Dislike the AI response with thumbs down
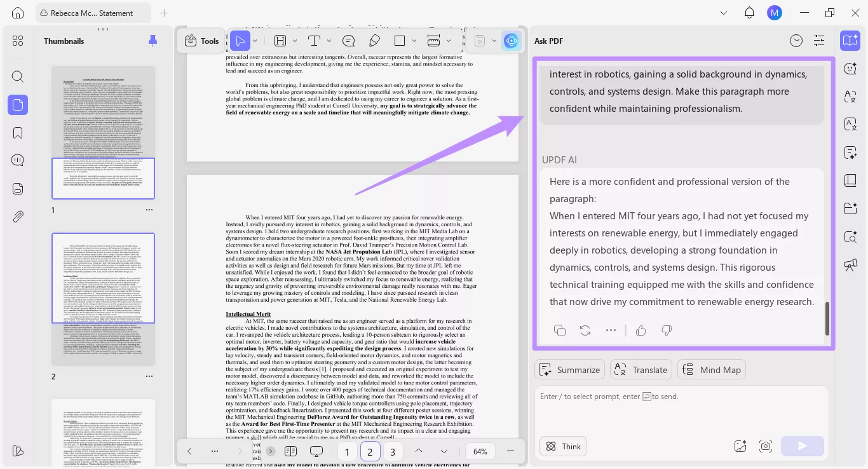868x469 pixels. (x=666, y=330)
